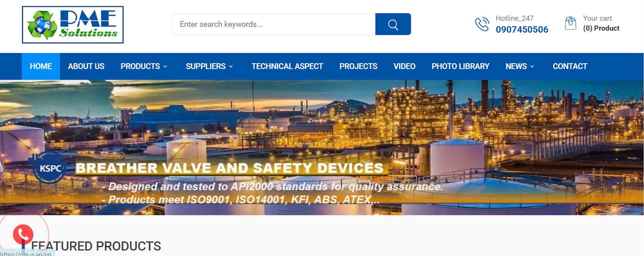
Task: Open the PHOTO LIBRARY page
Action: (460, 66)
